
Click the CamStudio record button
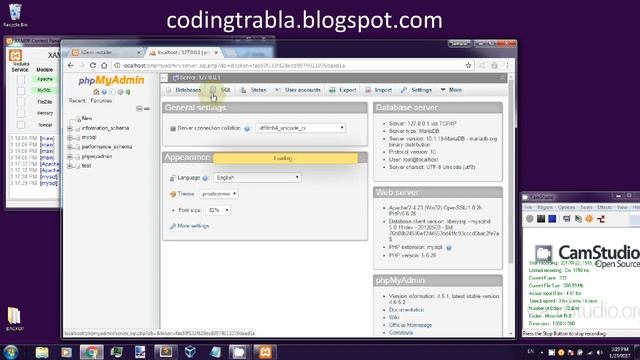point(529,219)
